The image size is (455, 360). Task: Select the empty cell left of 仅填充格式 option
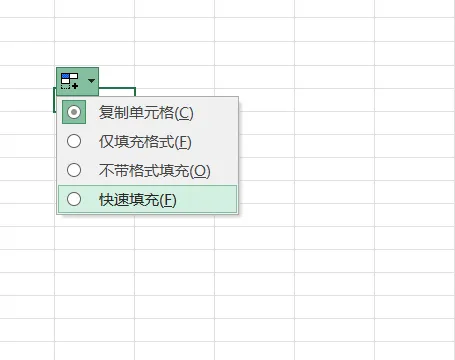27,146
